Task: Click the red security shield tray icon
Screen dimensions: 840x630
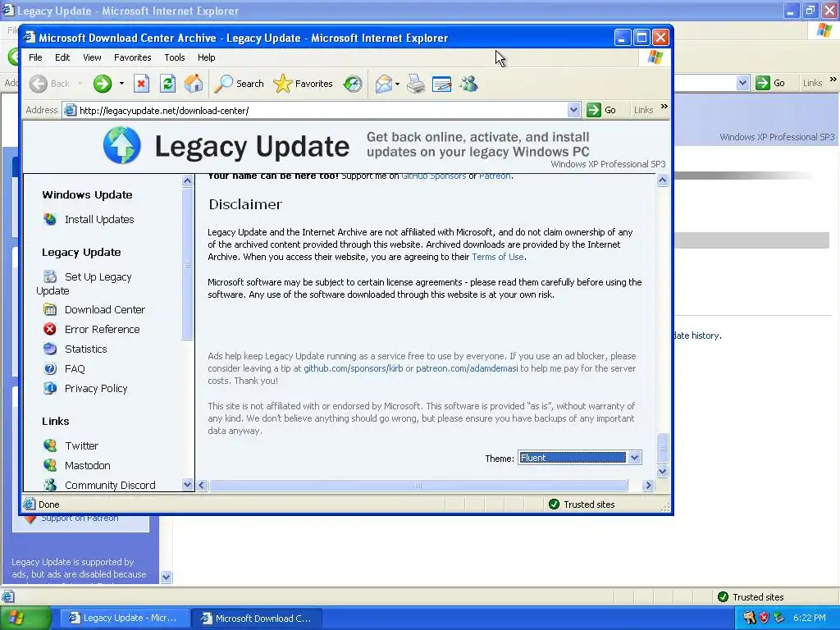Action: tap(764, 618)
